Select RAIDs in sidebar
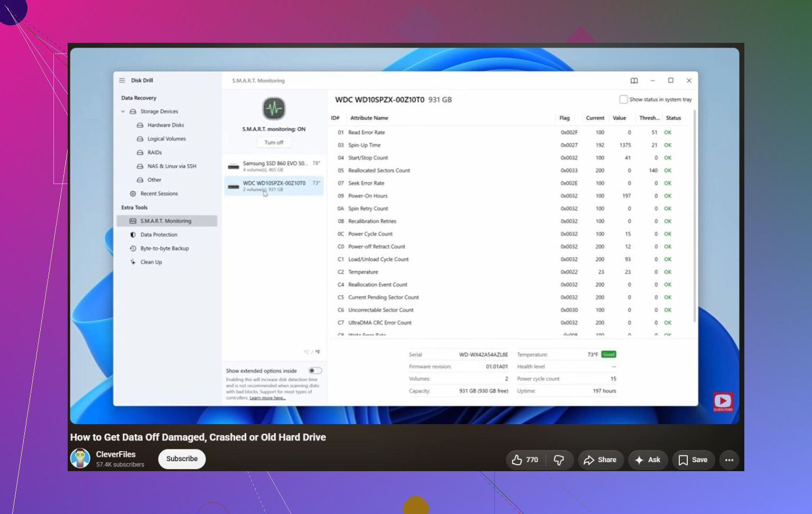Screen dimensions: 812x514 155,153
